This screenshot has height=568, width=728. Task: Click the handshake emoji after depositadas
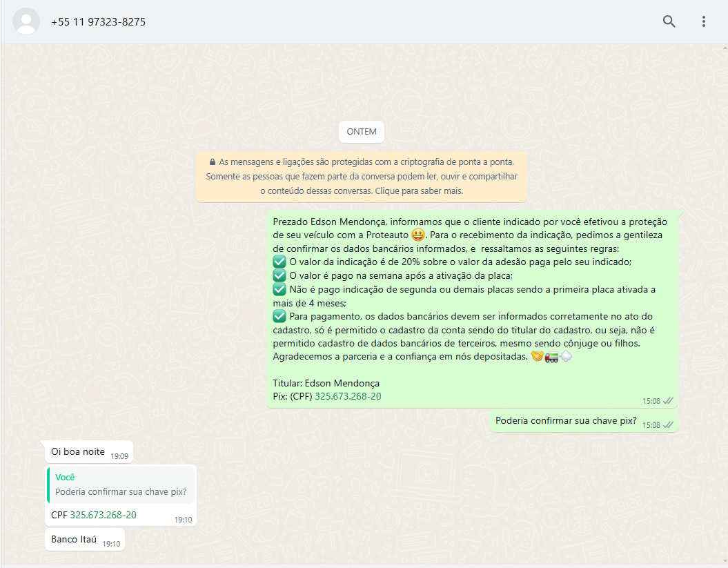point(537,357)
